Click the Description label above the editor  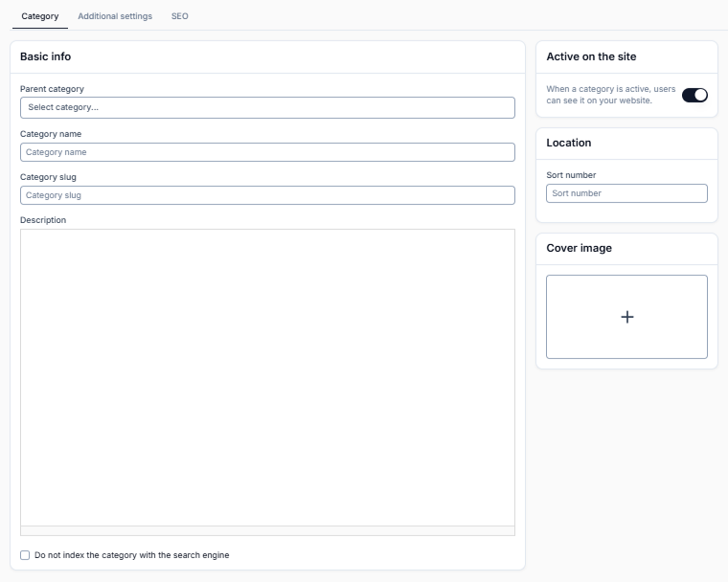[43, 220]
